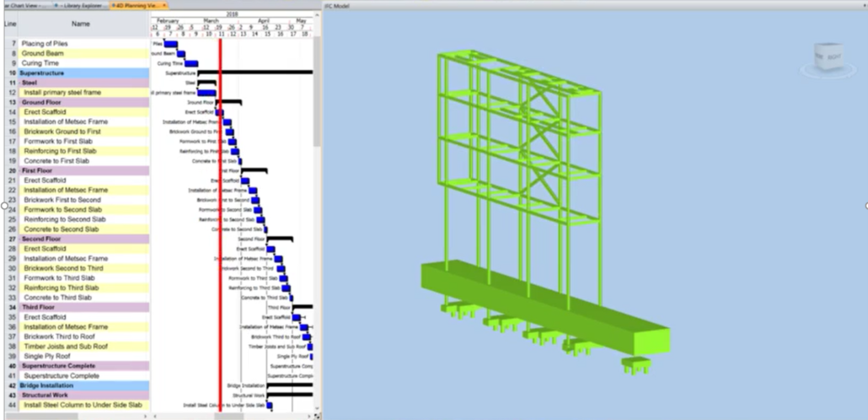The image size is (868, 420).
Task: Click the green ground beam in the 3D model
Action: tap(539, 299)
